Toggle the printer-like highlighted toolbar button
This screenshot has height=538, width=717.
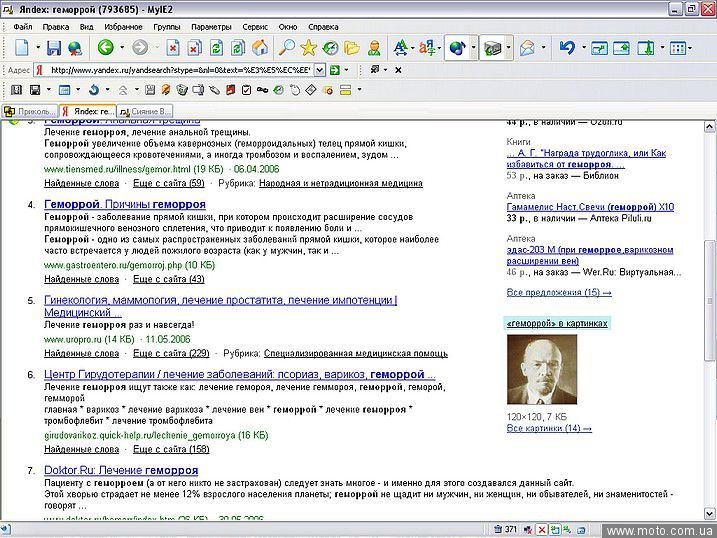(492, 48)
